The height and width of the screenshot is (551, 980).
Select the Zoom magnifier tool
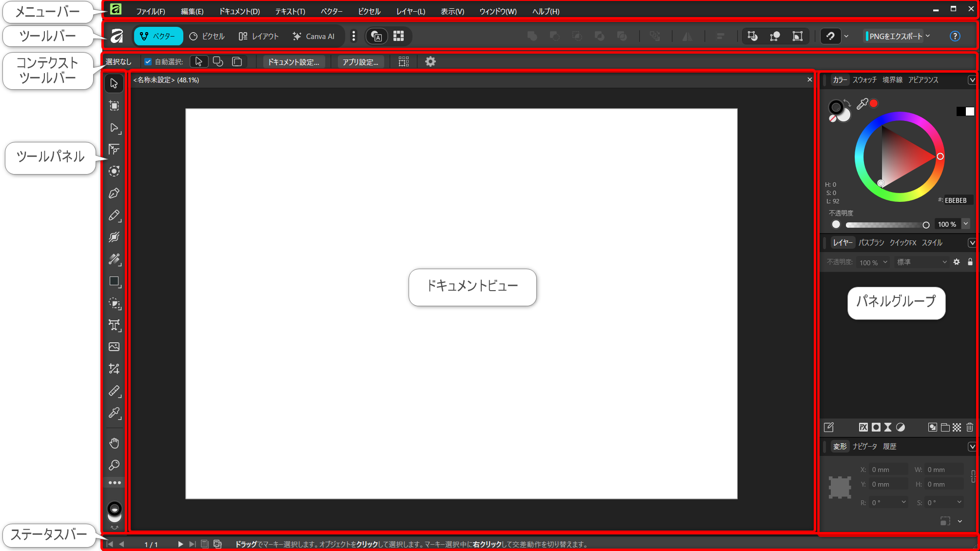point(114,465)
